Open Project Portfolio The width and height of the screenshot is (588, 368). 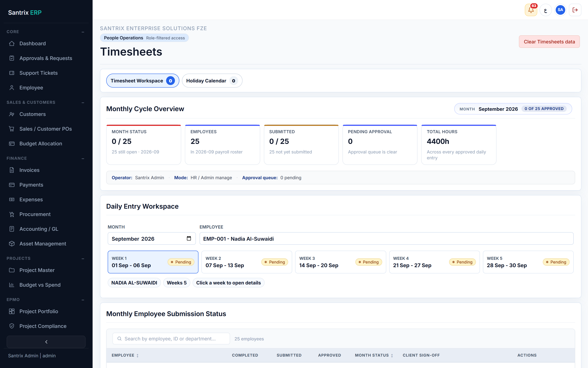(46, 311)
